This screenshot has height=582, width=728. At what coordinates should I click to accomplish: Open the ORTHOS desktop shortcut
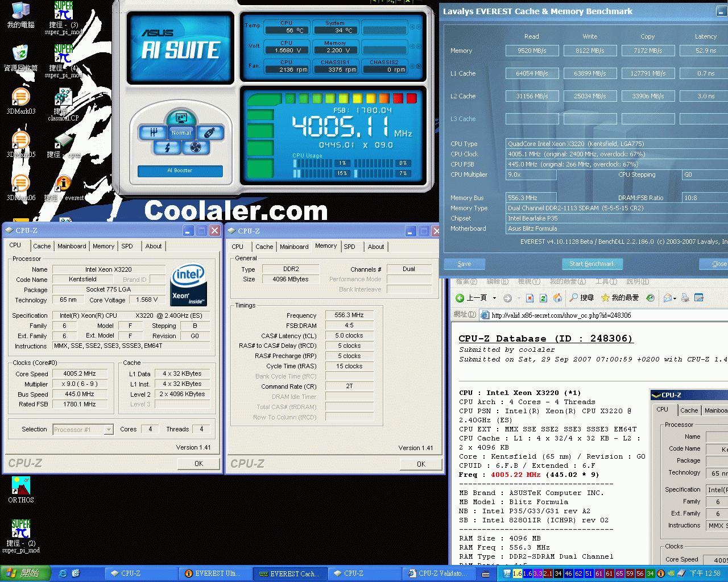[21, 490]
